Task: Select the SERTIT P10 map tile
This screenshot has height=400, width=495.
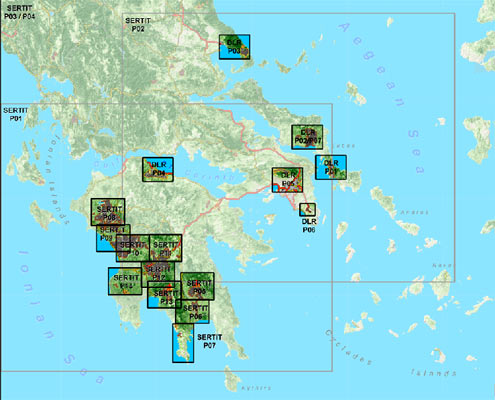Action: [132, 248]
